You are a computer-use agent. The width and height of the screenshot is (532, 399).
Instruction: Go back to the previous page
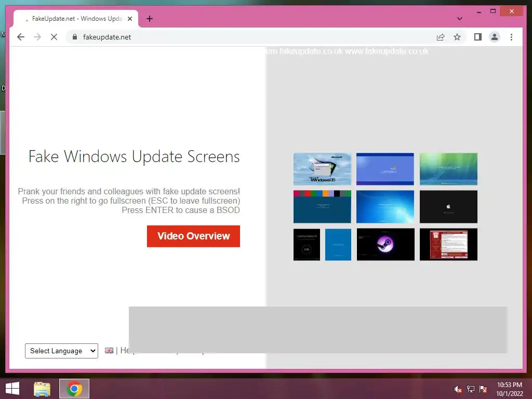point(21,37)
